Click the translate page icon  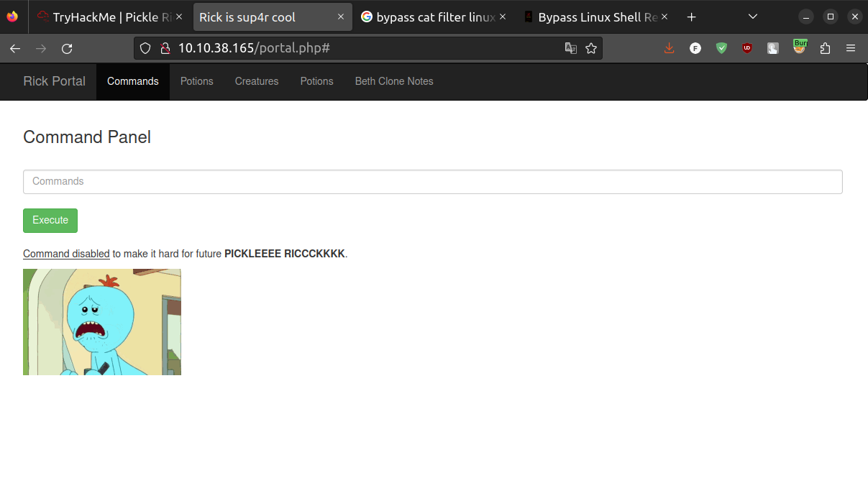570,48
